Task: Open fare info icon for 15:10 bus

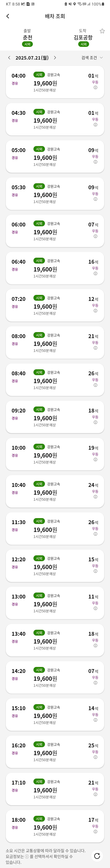Action: (95, 720)
